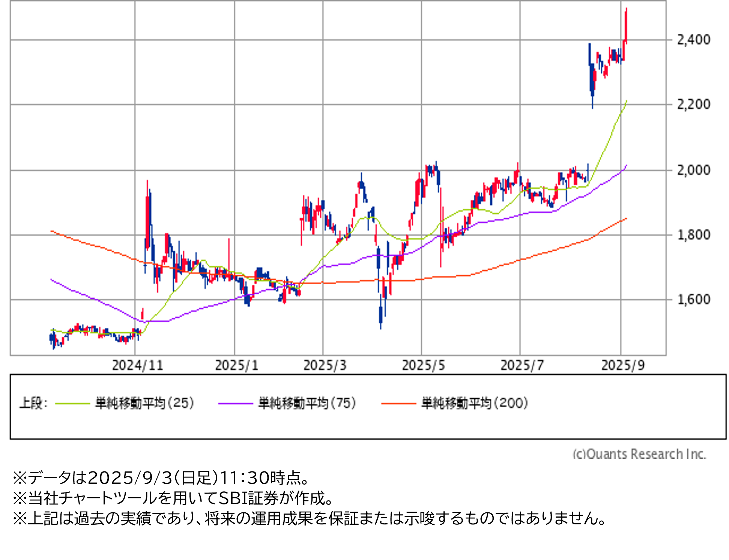Click the 1,600 price axis label
This screenshot has height=560, width=729.
[x=693, y=300]
